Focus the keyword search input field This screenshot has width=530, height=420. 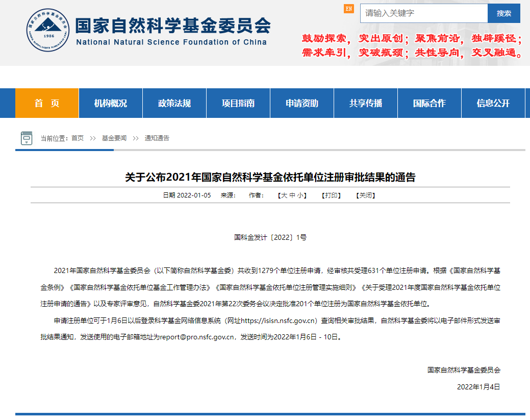pos(423,13)
